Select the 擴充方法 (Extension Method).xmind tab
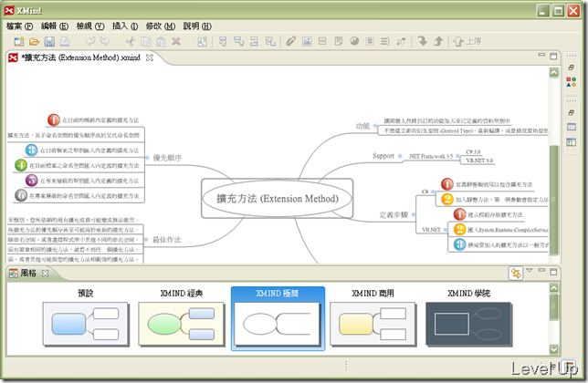This screenshot has width=588, height=383. 80,57
